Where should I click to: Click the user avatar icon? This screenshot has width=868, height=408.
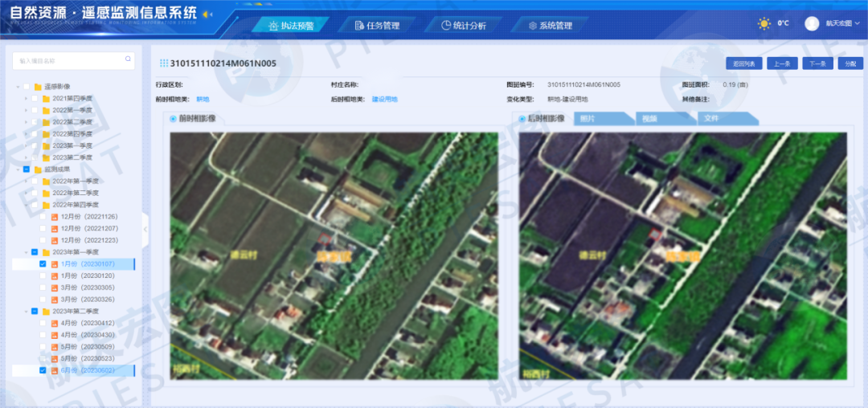pos(812,24)
